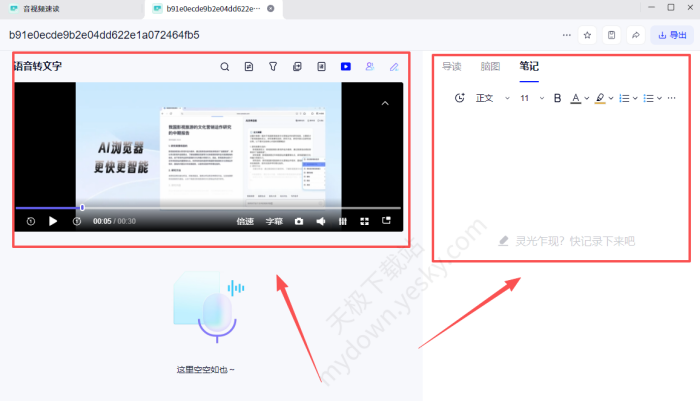The image size is (700, 401).
Task: Click the save disk icon in header
Action: pyautogui.click(x=612, y=35)
